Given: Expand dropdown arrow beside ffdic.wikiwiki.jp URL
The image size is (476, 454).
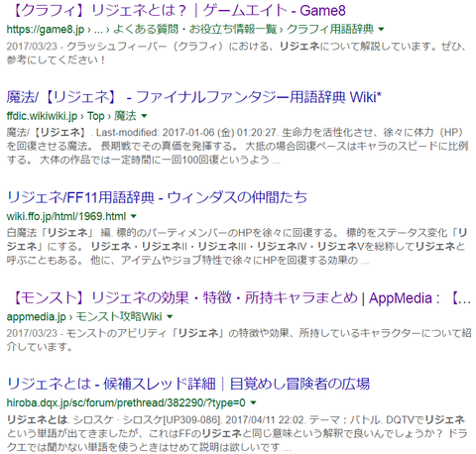Looking at the screenshot, I should coord(144,116).
